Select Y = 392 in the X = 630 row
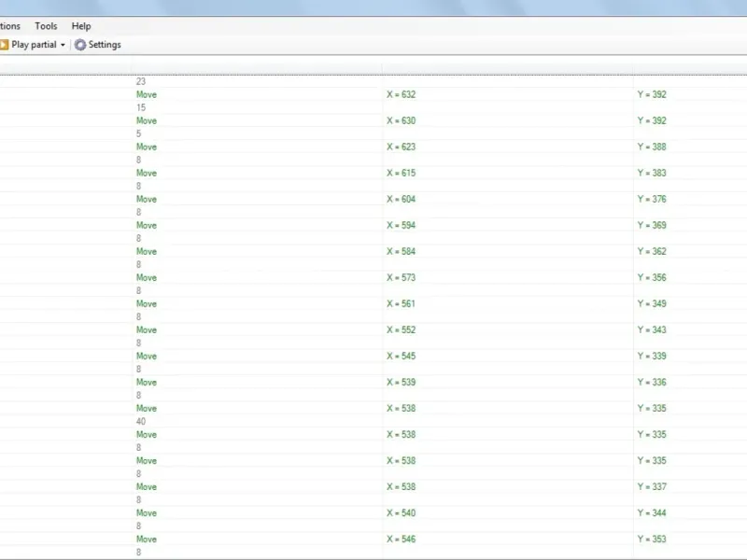Viewport: 747px width, 560px height. coord(652,120)
